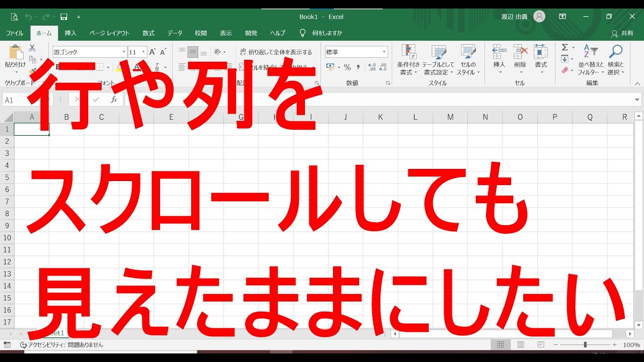Screen dimensions: 644x362
Task: Apply comma style number format
Action: [358, 67]
